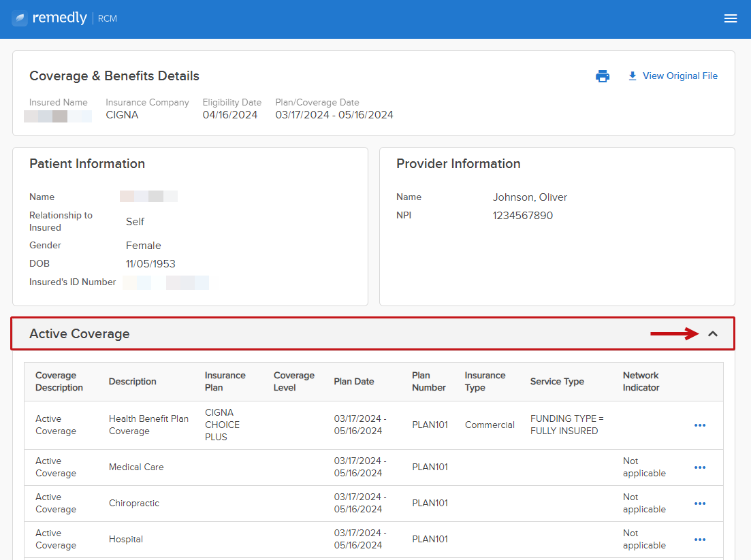751x560 pixels.
Task: Click Not applicable in Medical Care row
Action: pyautogui.click(x=644, y=467)
